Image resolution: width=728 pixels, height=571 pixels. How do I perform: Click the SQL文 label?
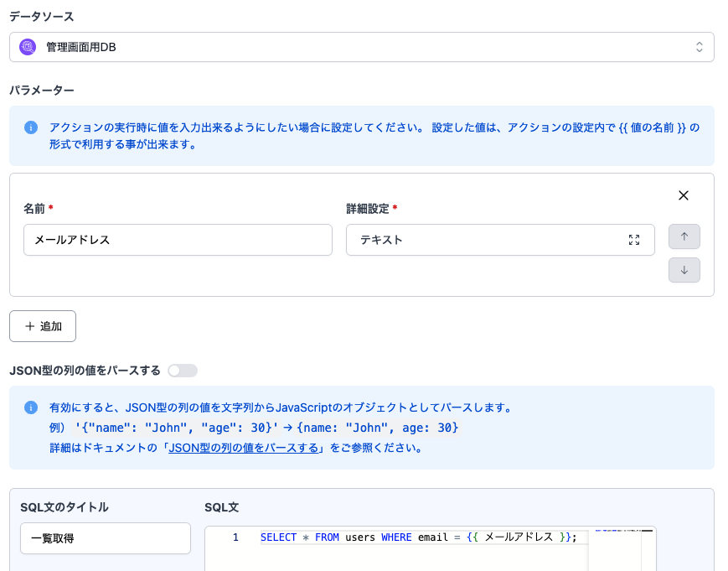coord(221,507)
